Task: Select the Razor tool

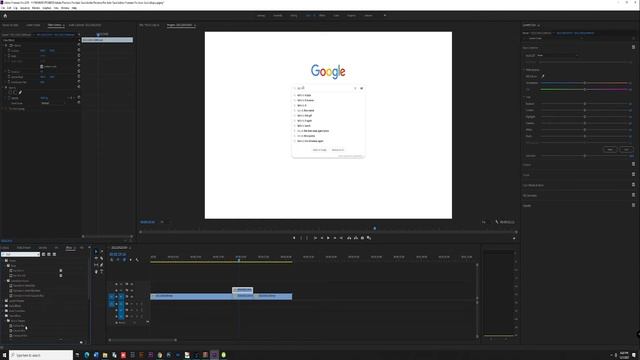Action: pyautogui.click(x=102, y=258)
